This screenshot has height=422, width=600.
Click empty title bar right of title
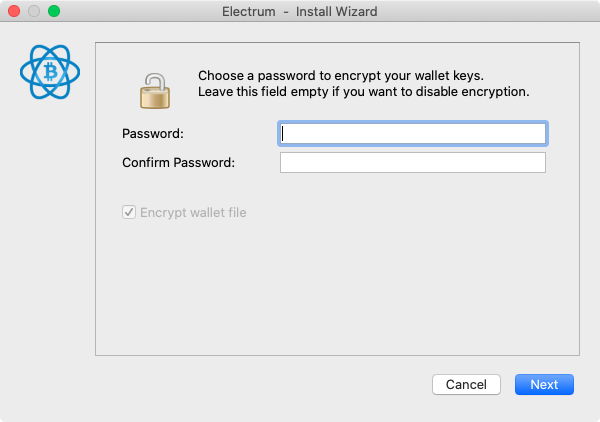coord(486,11)
